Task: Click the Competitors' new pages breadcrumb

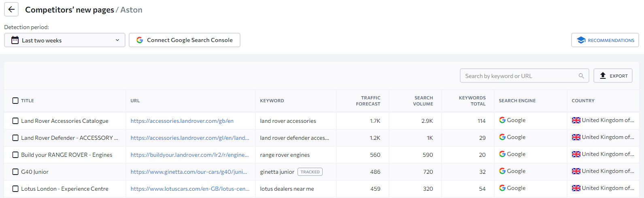Action: pos(70,10)
